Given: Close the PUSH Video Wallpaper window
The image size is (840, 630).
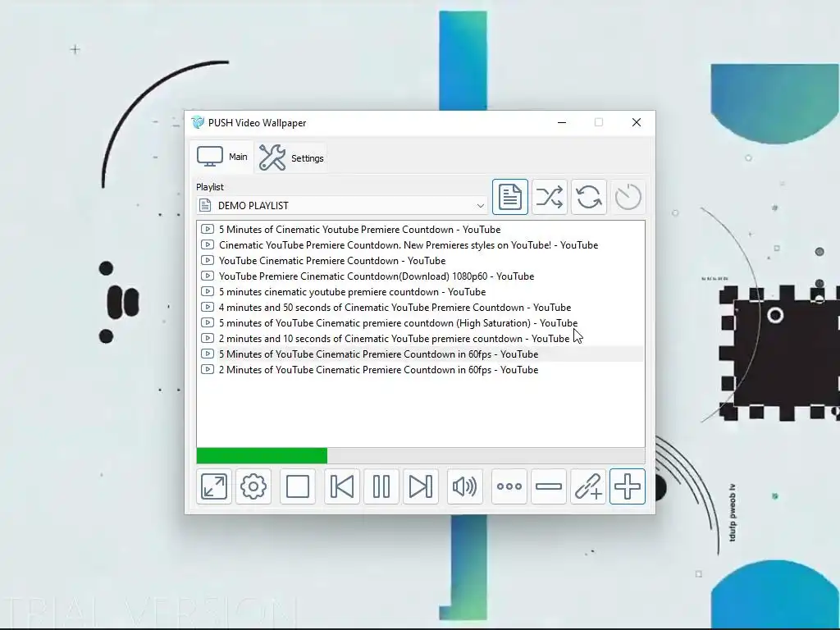Looking at the screenshot, I should [637, 122].
